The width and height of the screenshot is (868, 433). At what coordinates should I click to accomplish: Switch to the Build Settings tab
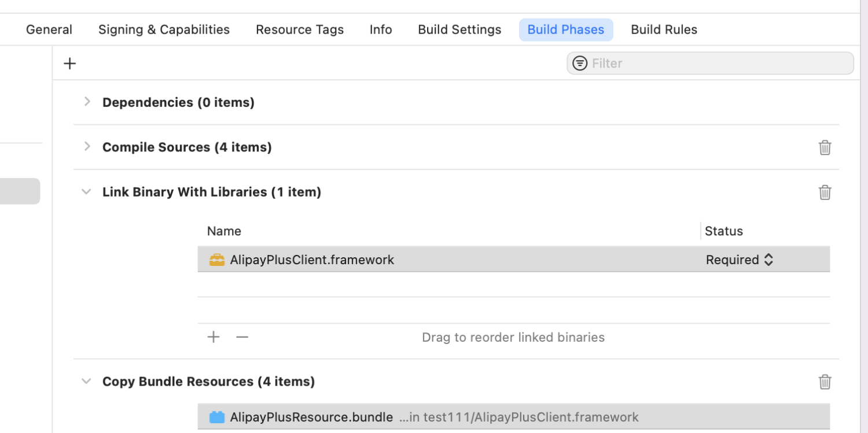(459, 29)
